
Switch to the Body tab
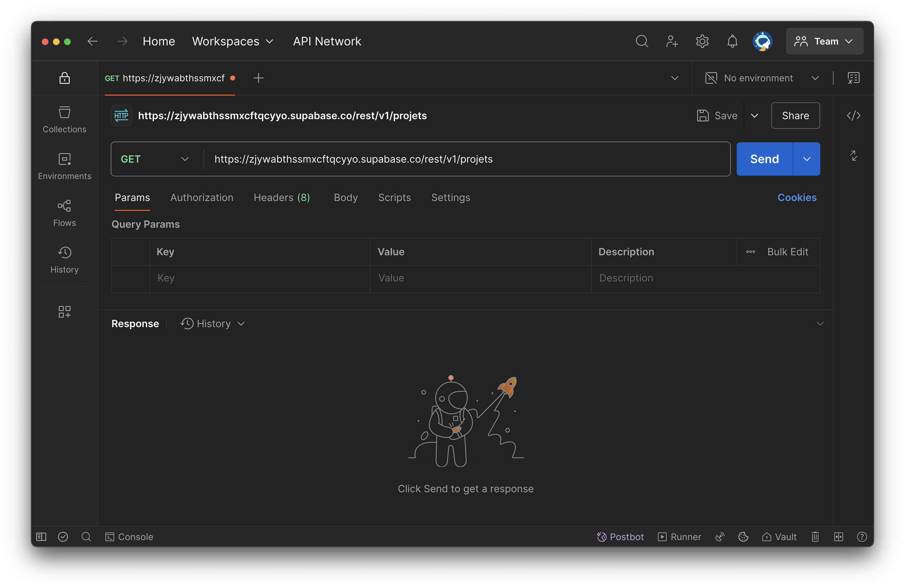click(346, 197)
